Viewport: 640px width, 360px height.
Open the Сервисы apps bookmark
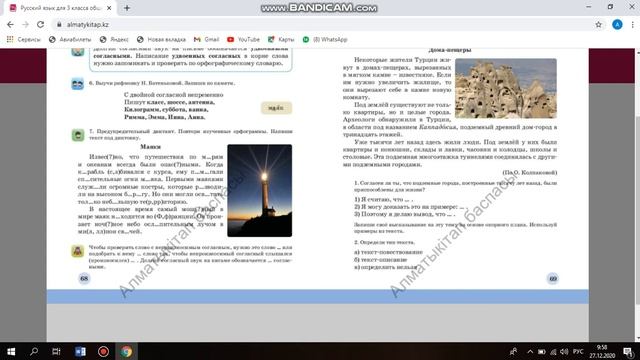24,40
